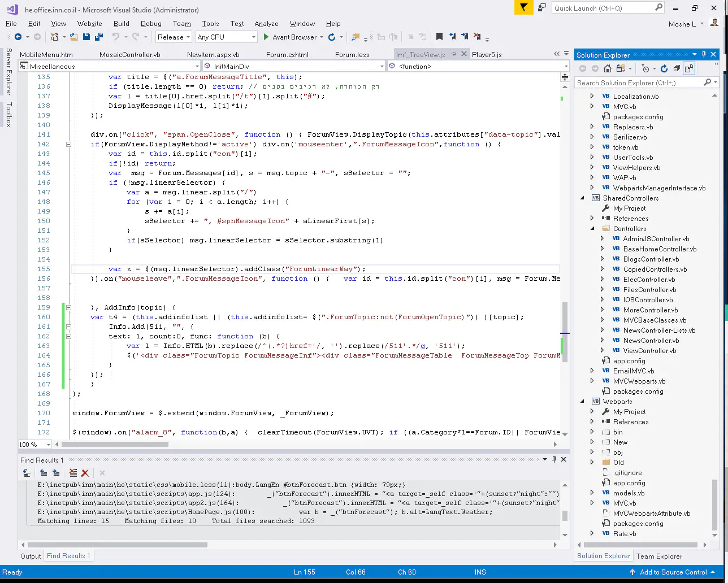Screen dimensions: 728x583
Task: Start debugging with green play arrow
Action: tap(266, 37)
